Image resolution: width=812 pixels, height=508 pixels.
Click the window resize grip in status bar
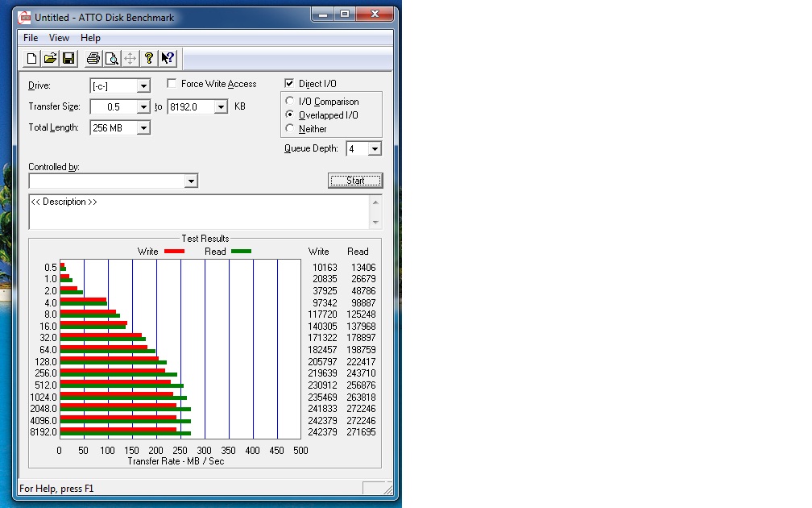387,489
